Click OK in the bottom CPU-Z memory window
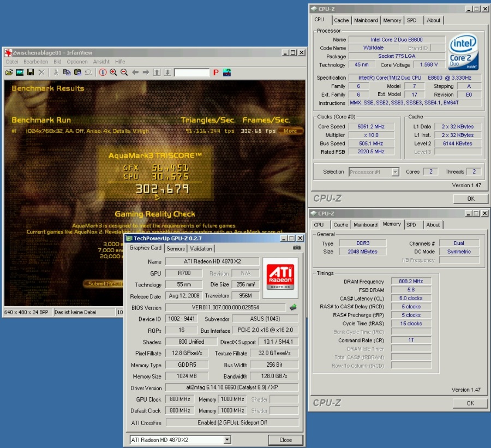 point(470,403)
